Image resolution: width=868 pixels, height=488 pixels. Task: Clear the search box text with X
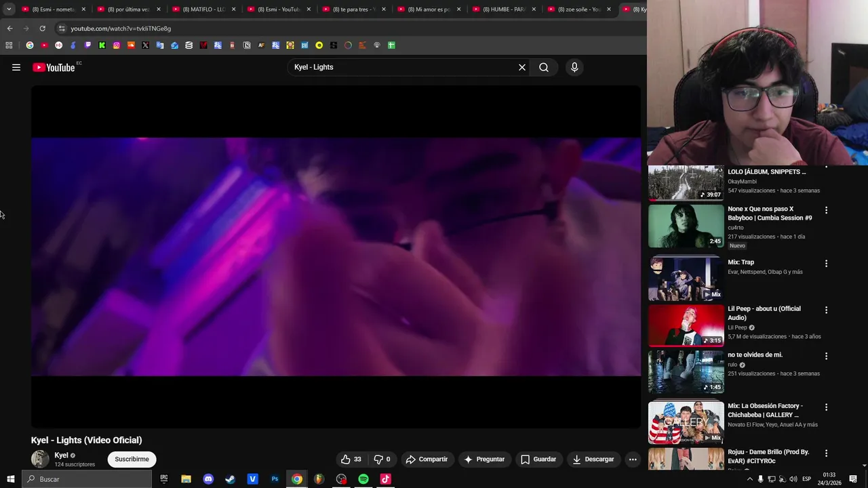[x=522, y=67]
